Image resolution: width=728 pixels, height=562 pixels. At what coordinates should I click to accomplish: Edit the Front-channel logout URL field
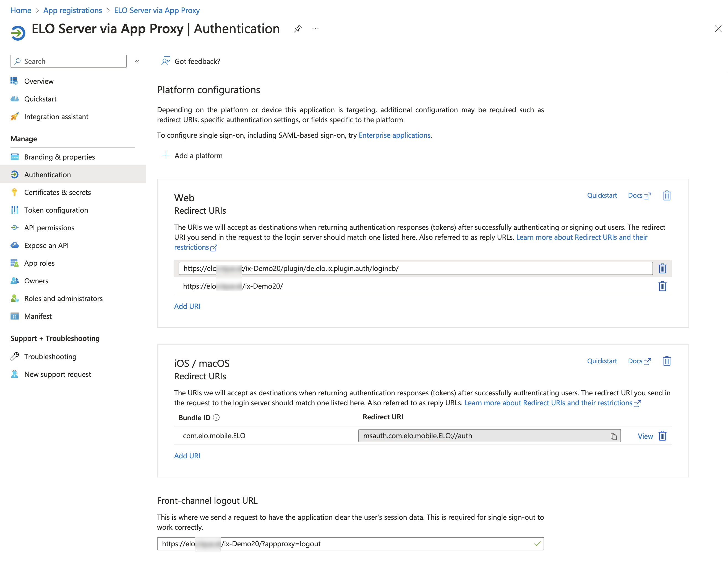350,544
